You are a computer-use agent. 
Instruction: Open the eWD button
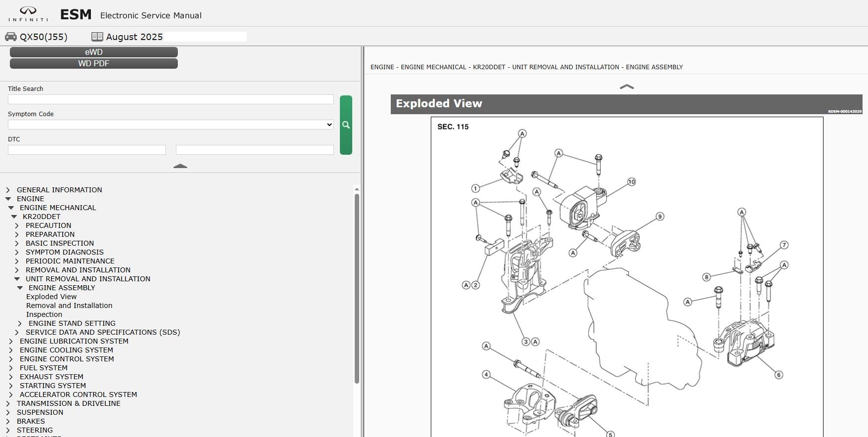94,52
